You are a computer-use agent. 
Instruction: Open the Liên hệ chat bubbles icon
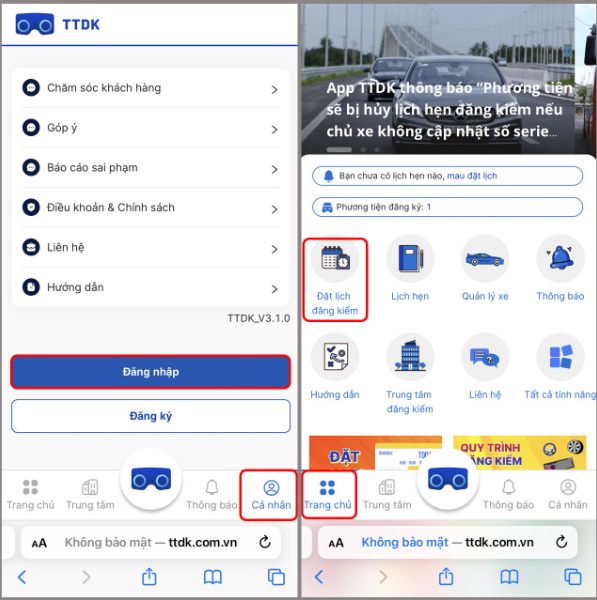pos(485,357)
